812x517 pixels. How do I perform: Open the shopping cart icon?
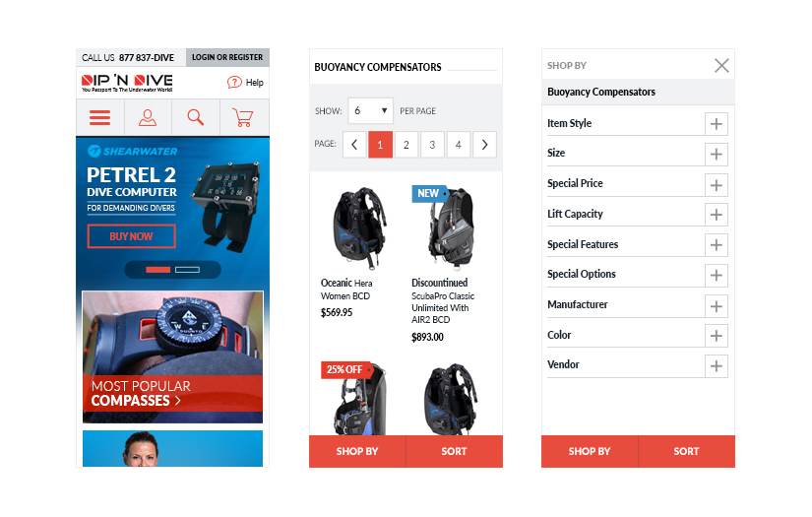243,117
